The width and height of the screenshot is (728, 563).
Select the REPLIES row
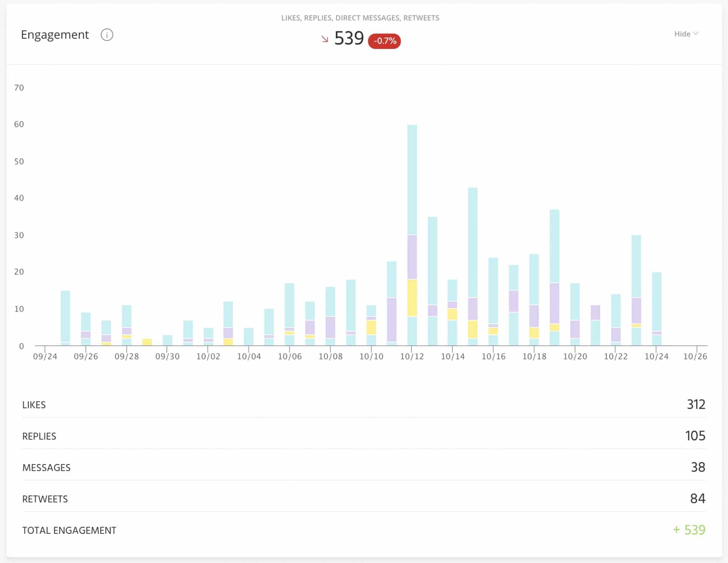click(364, 436)
